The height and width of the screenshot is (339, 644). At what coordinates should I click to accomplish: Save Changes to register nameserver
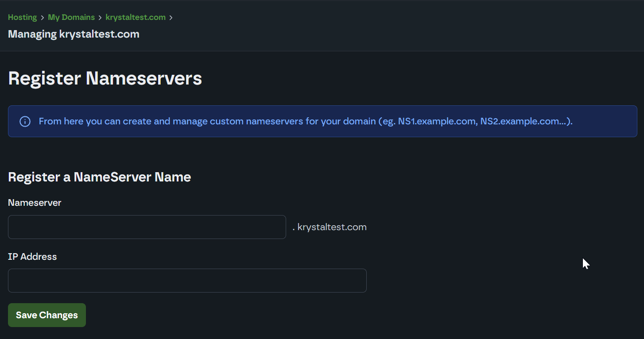coord(47,315)
